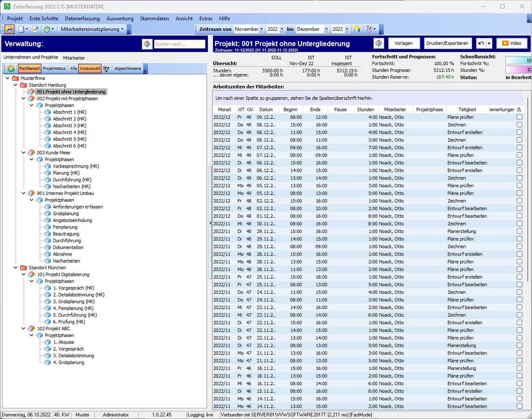The image size is (532, 419).
Task: Toggle the Vorauswahl filter button
Action: pos(89,69)
